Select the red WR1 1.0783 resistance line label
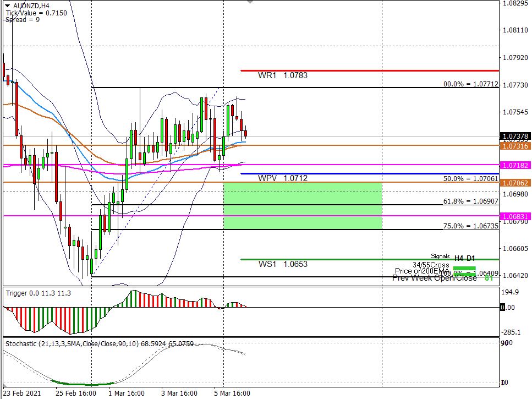 [x=283, y=75]
